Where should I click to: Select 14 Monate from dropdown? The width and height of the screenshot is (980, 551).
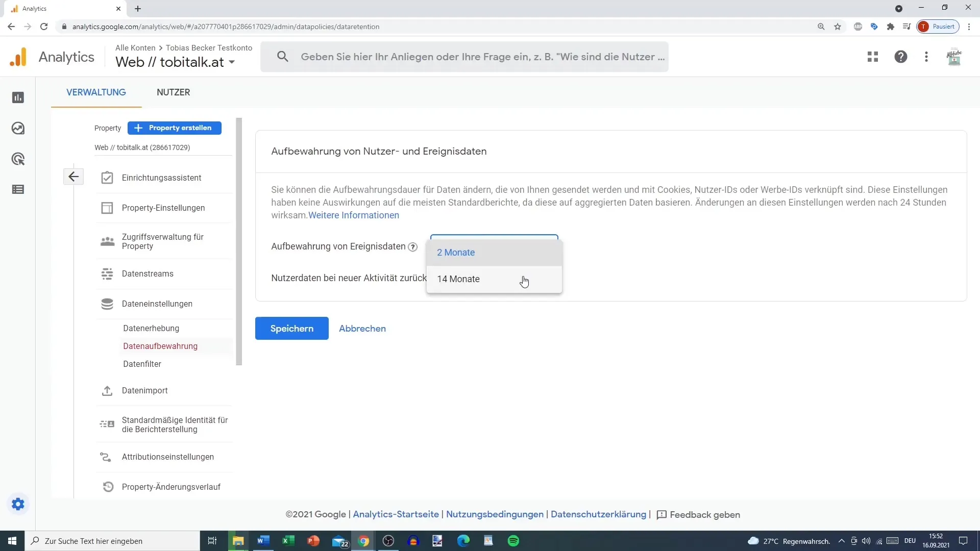pyautogui.click(x=458, y=279)
